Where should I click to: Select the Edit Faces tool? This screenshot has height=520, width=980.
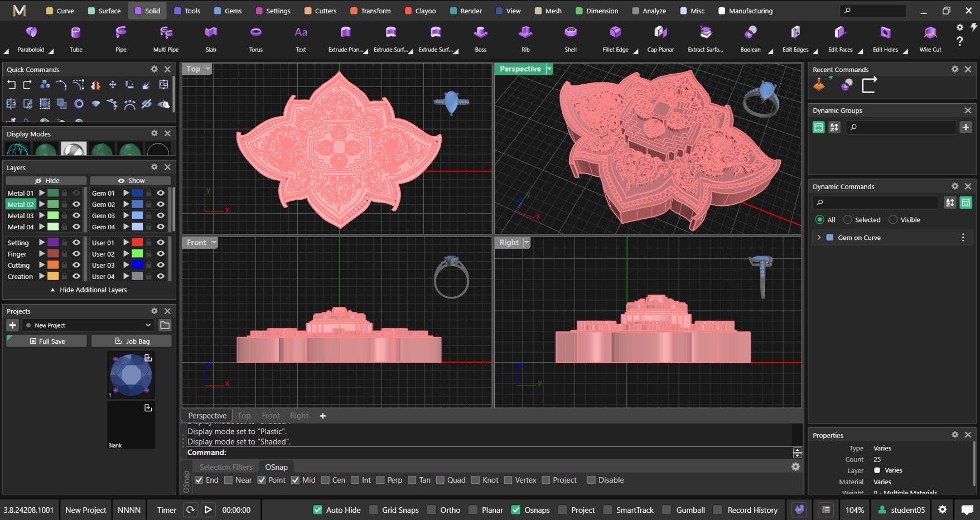point(841,38)
